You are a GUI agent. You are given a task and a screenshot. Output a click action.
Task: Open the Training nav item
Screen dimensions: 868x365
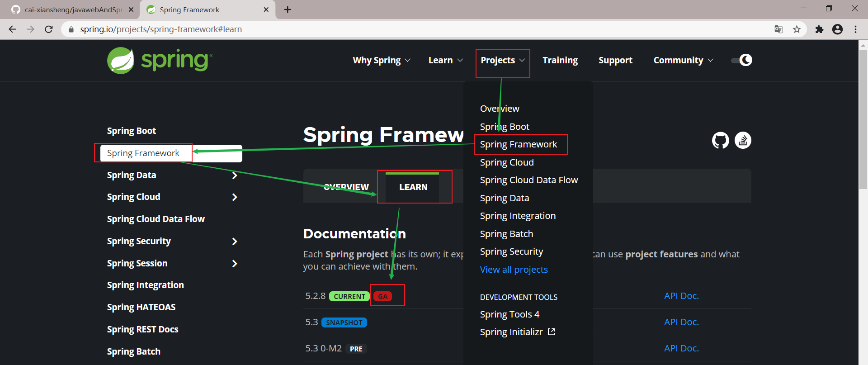click(560, 60)
